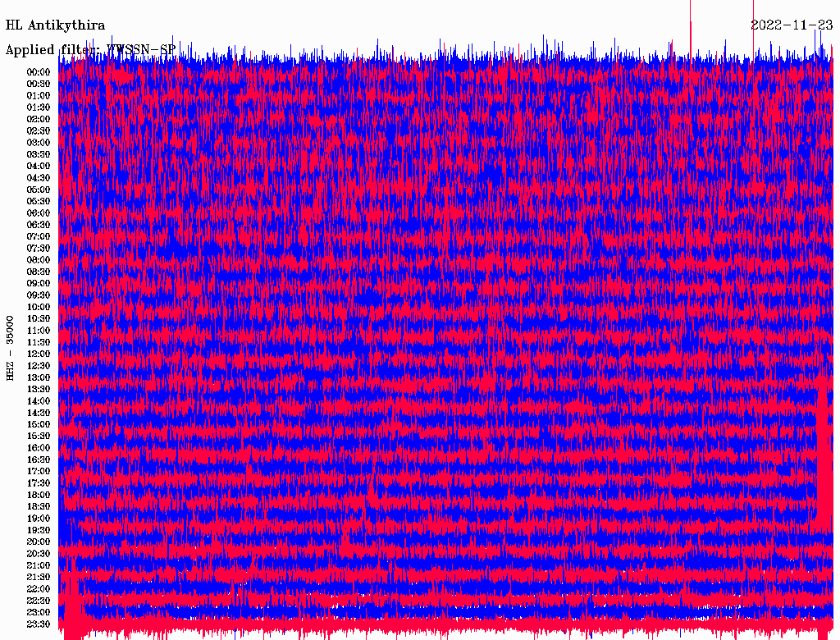The width and height of the screenshot is (840, 640).
Task: Select the 01:00 time label
Action: pyautogui.click(x=39, y=96)
